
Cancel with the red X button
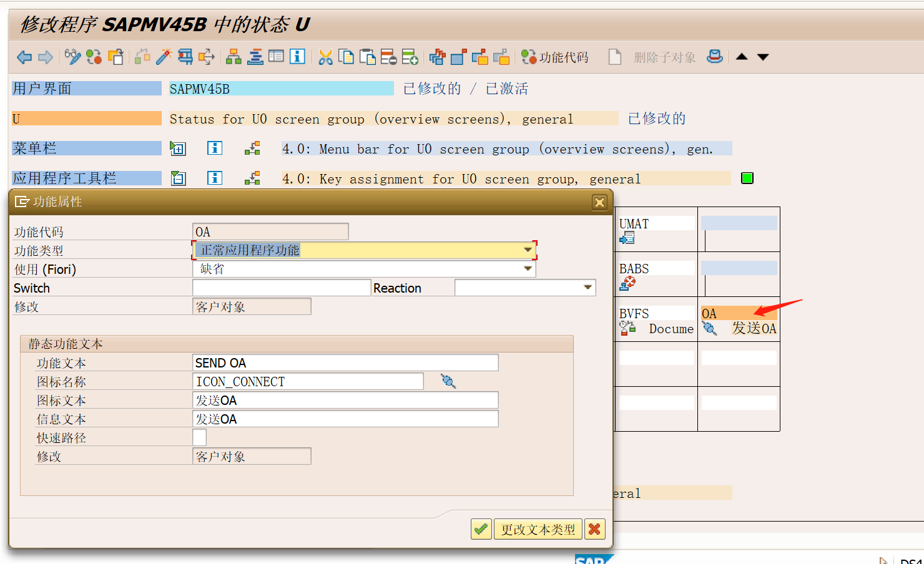(594, 529)
